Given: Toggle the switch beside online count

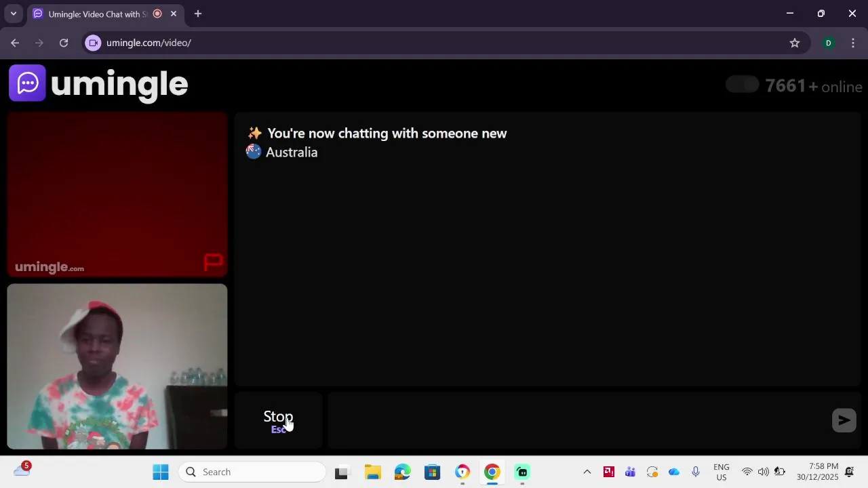Looking at the screenshot, I should coord(742,85).
